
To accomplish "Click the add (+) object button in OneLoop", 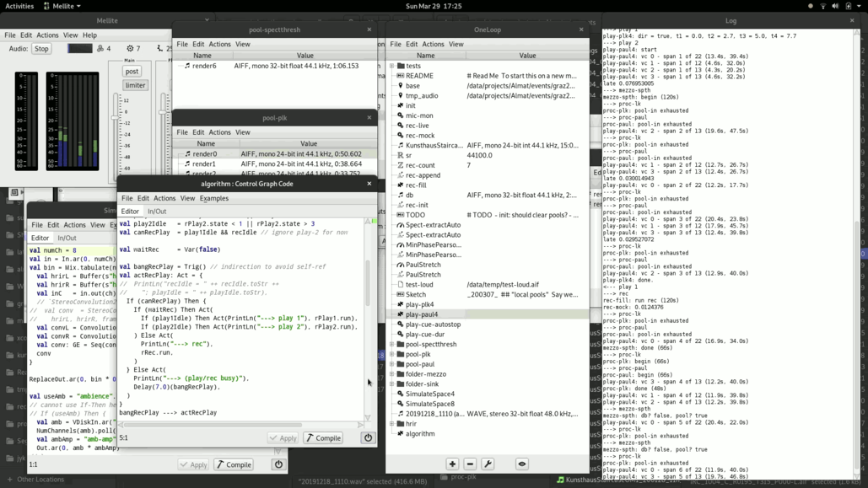I will (x=452, y=464).
